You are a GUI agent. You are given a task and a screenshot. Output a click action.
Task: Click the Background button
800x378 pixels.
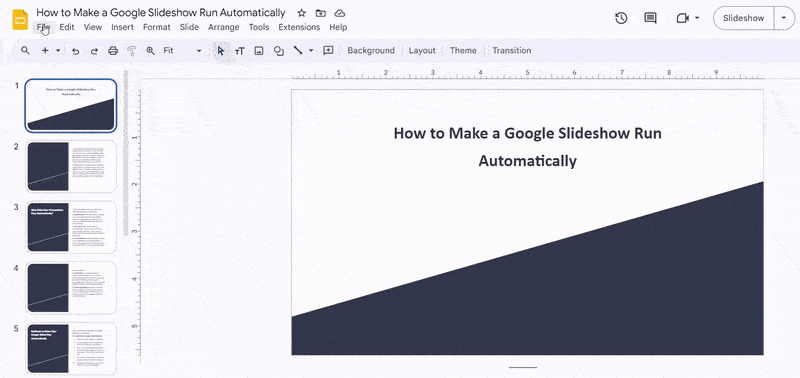(371, 51)
